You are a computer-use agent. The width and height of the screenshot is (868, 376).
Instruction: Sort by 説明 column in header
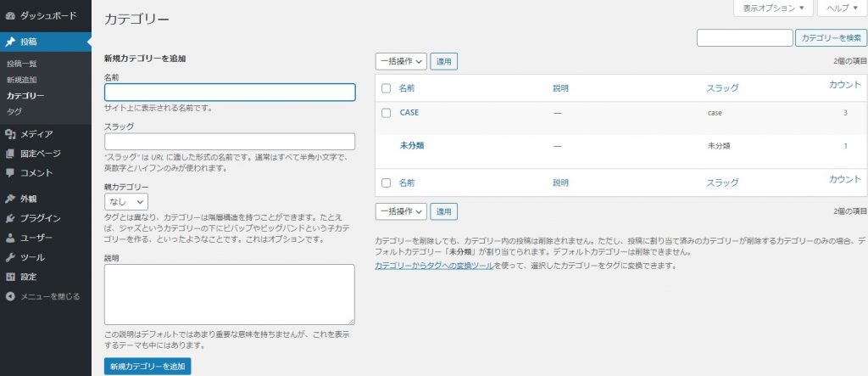pyautogui.click(x=561, y=87)
